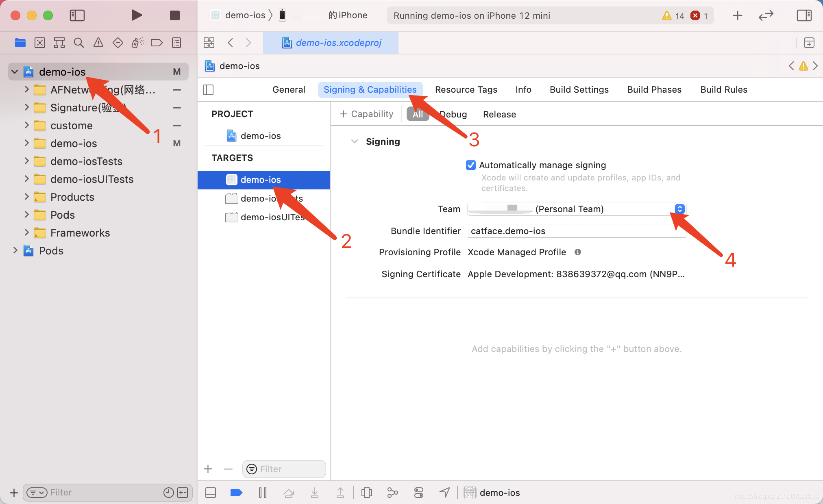Jump to previous issue chevron

point(791,66)
